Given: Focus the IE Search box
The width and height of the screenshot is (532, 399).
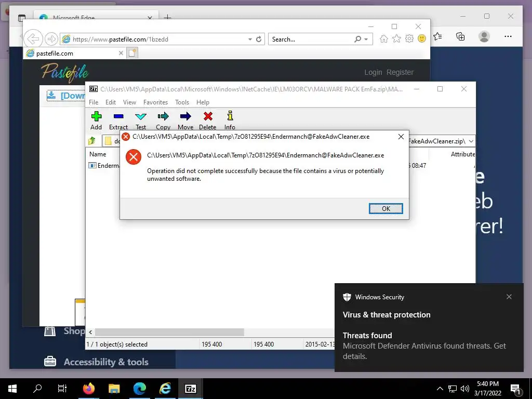Looking at the screenshot, I should [312, 39].
